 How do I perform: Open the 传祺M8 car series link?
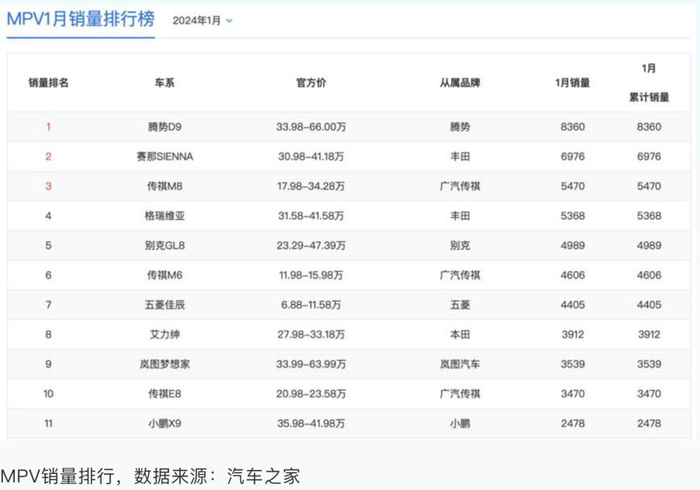tap(164, 186)
